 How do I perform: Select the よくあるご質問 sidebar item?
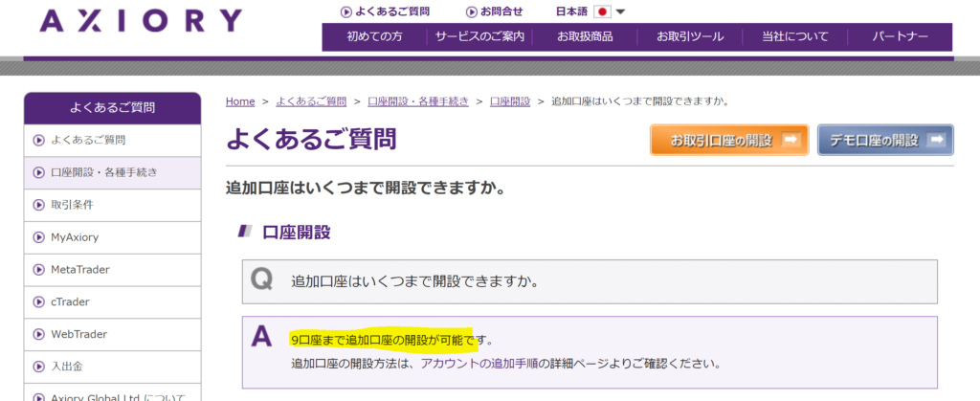(113, 140)
